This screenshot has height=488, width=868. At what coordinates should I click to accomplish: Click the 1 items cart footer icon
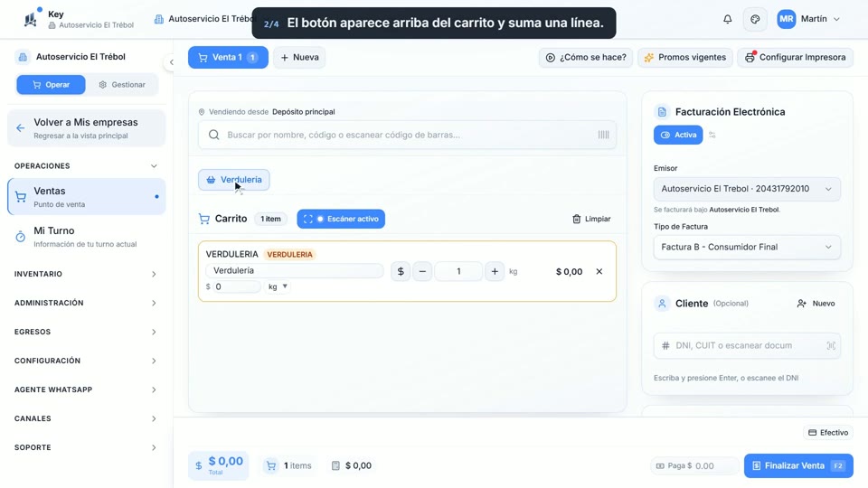[271, 466]
